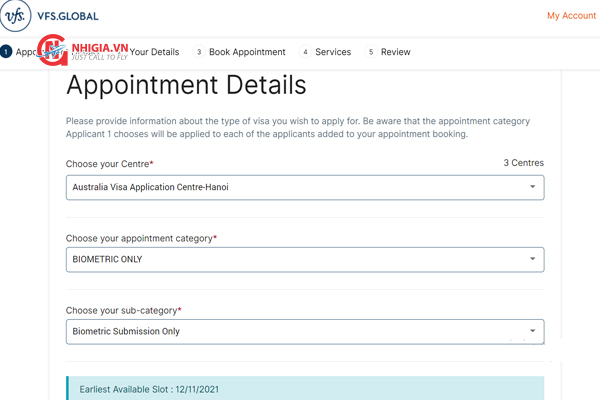Click the step 1 number circle
The width and height of the screenshot is (600, 400).
tap(6, 52)
